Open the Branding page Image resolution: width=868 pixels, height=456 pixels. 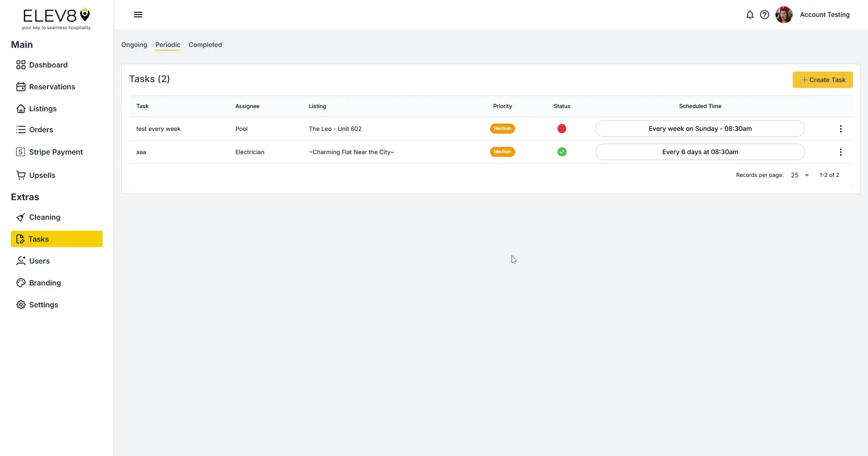[45, 283]
